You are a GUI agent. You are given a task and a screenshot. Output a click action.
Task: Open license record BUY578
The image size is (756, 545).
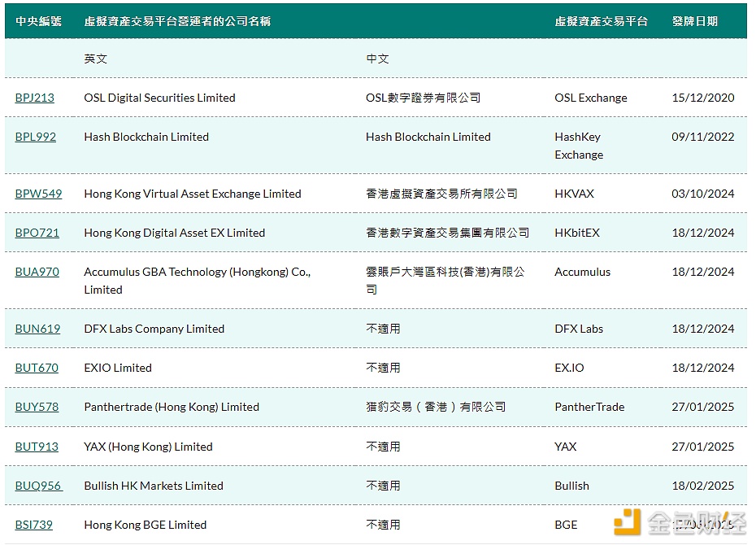coord(36,407)
